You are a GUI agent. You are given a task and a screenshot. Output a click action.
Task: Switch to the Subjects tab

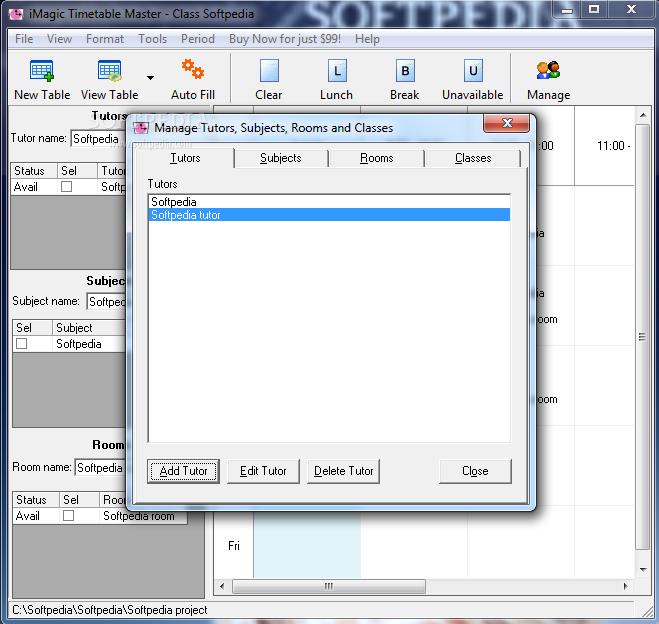281,158
